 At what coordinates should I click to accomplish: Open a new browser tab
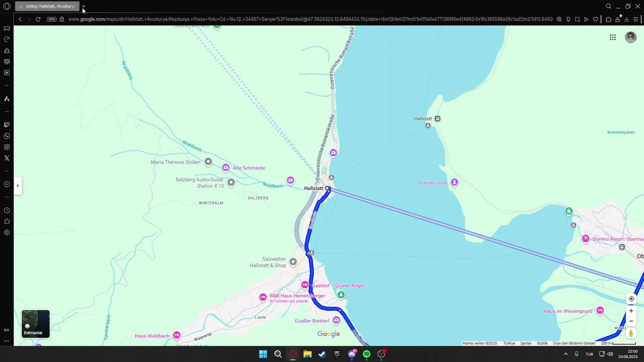pos(84,7)
